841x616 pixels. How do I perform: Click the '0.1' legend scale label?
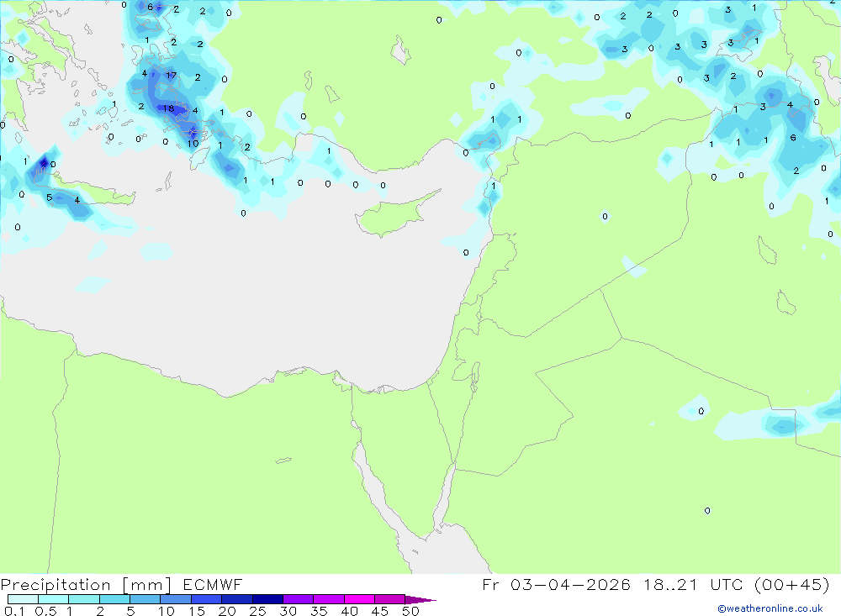pyautogui.click(x=14, y=611)
